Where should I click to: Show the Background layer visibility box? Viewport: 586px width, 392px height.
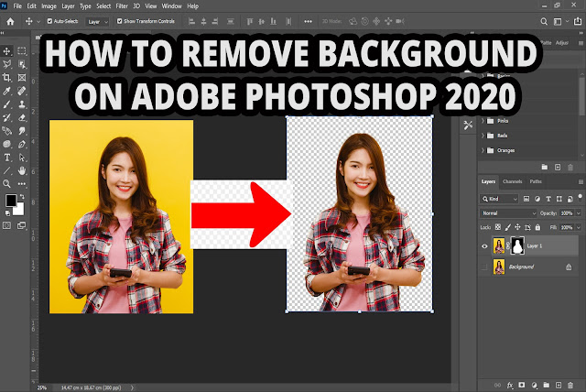point(484,267)
